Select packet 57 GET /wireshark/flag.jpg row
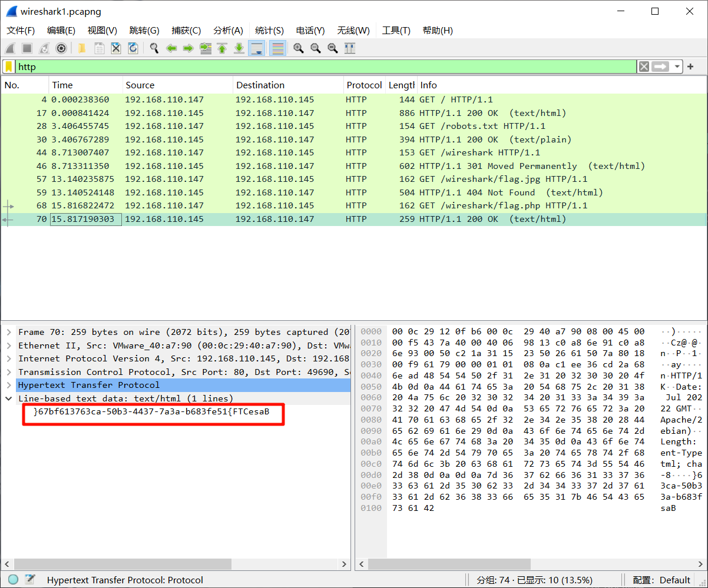 (353, 180)
